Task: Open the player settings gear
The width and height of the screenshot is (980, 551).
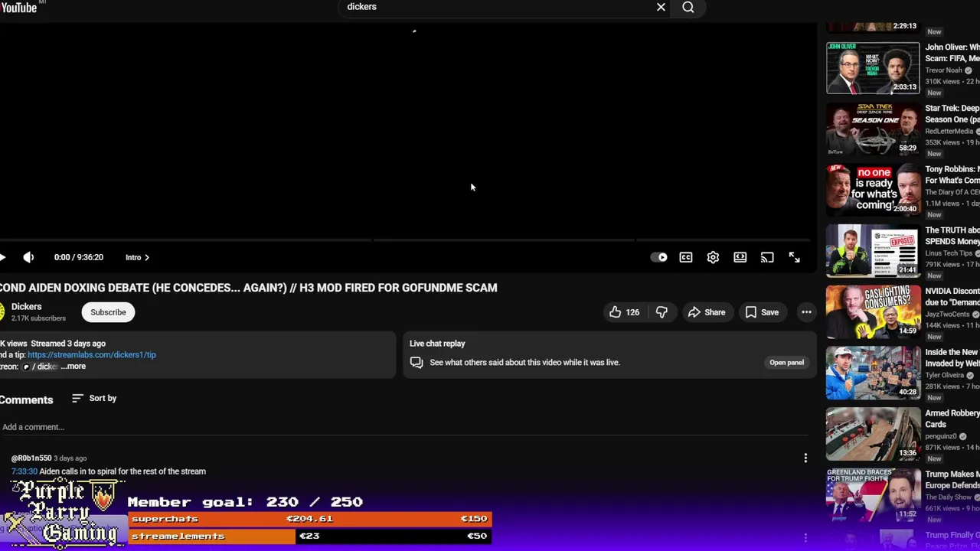Action: click(x=713, y=257)
